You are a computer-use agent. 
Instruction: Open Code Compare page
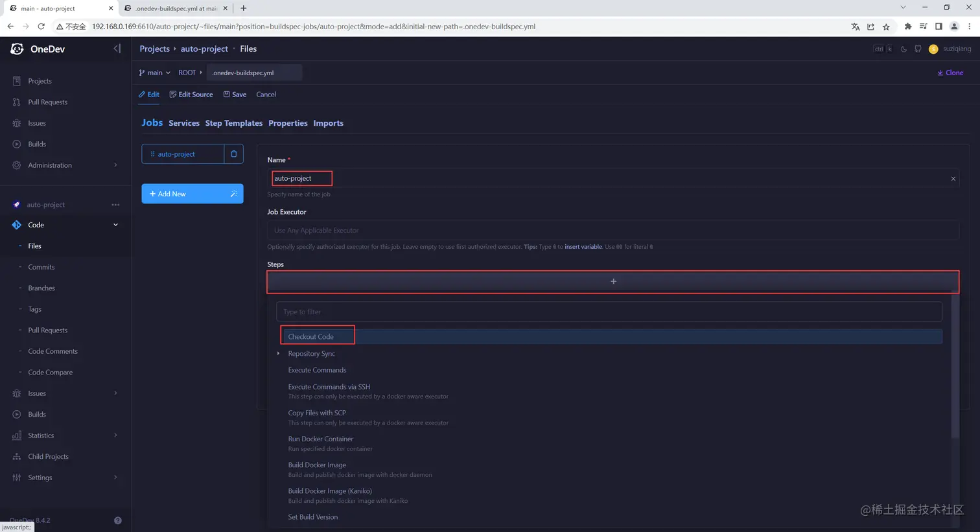(50, 373)
